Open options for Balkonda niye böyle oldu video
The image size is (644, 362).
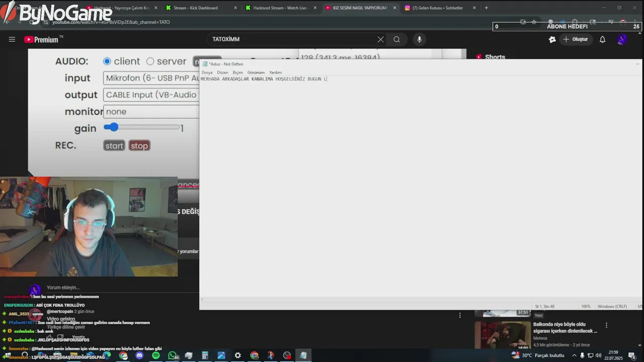[x=607, y=325]
